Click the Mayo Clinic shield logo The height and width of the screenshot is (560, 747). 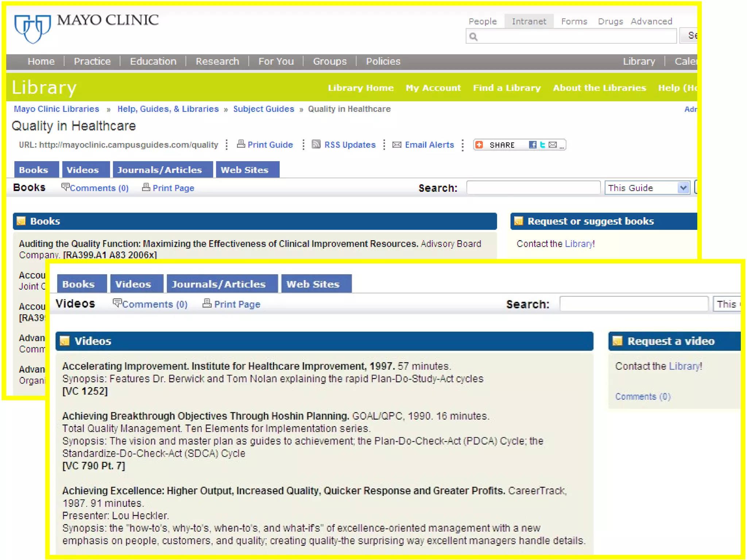[32, 28]
